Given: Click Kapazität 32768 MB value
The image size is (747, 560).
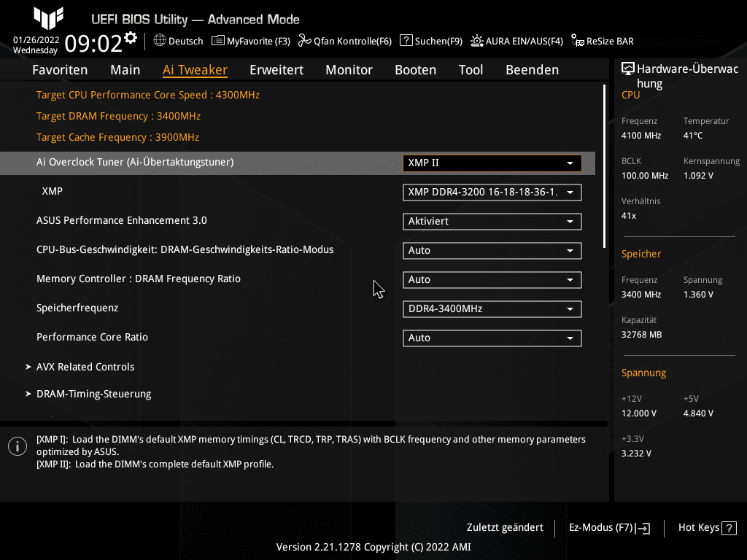Looking at the screenshot, I should click(641, 335).
